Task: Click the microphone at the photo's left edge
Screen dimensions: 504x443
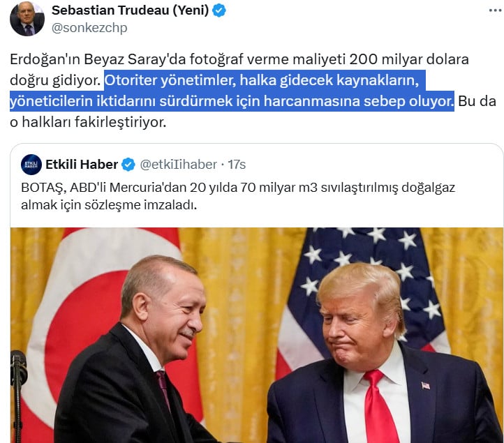Action: tap(17, 396)
